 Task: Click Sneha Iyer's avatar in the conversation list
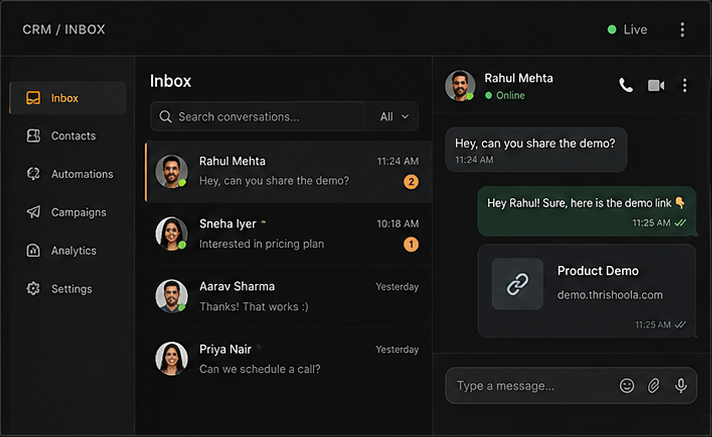point(172,233)
